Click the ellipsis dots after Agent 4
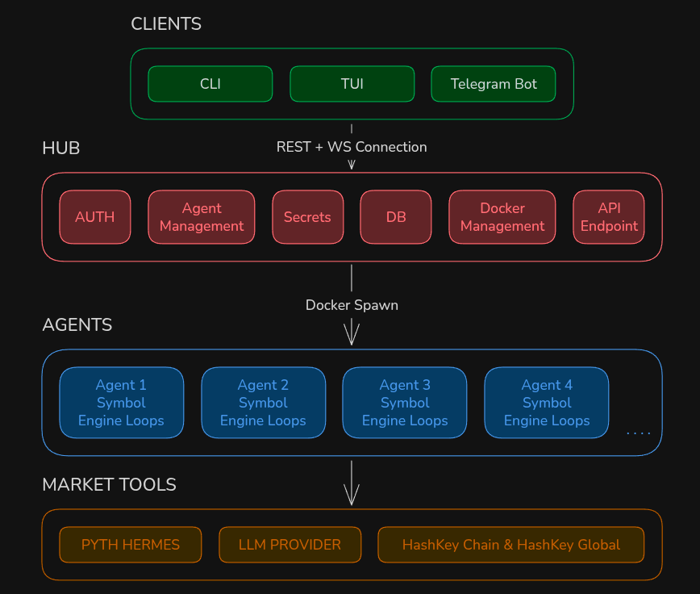 point(639,433)
